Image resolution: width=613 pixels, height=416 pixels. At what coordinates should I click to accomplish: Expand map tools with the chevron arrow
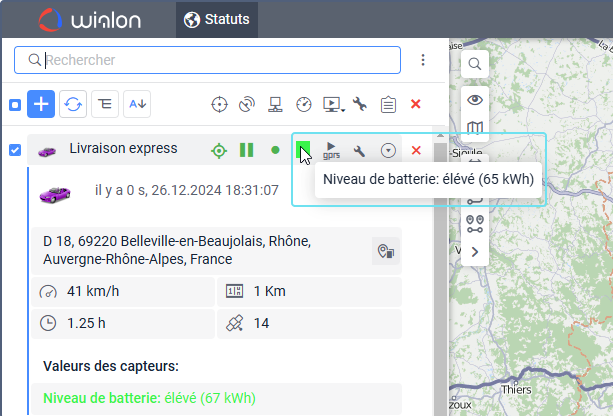pyautogui.click(x=475, y=252)
